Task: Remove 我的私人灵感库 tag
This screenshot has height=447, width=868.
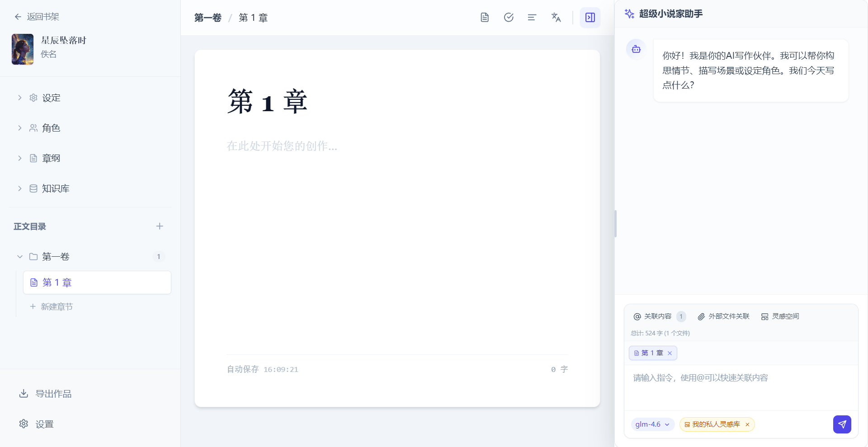Action: coord(747,425)
